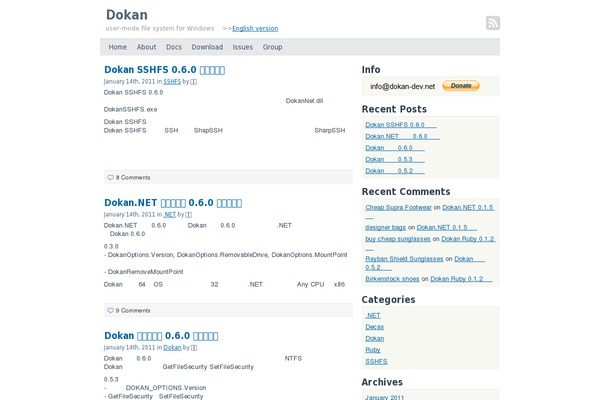Screen dimensions: 600x400
Task: Select the Decas category
Action: 375,327
